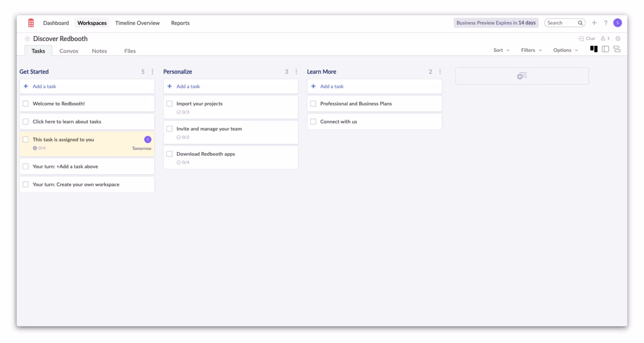The image size is (644, 343).
Task: Click the plus icon near search
Action: pos(594,23)
